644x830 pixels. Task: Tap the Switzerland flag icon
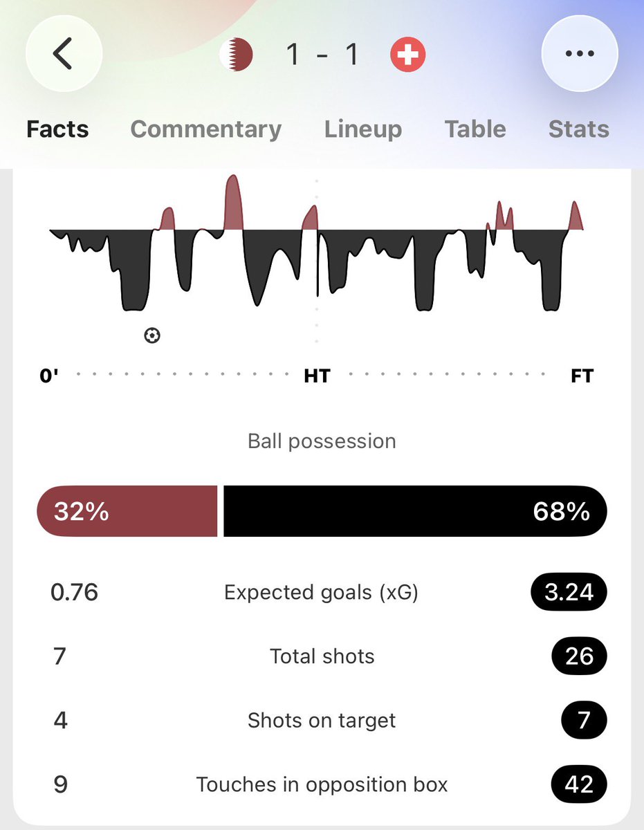pyautogui.click(x=407, y=55)
